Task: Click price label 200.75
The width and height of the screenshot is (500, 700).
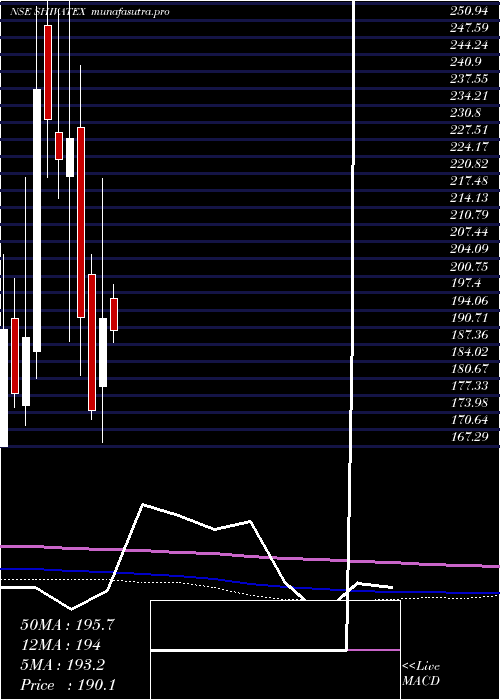Action: [x=469, y=265]
